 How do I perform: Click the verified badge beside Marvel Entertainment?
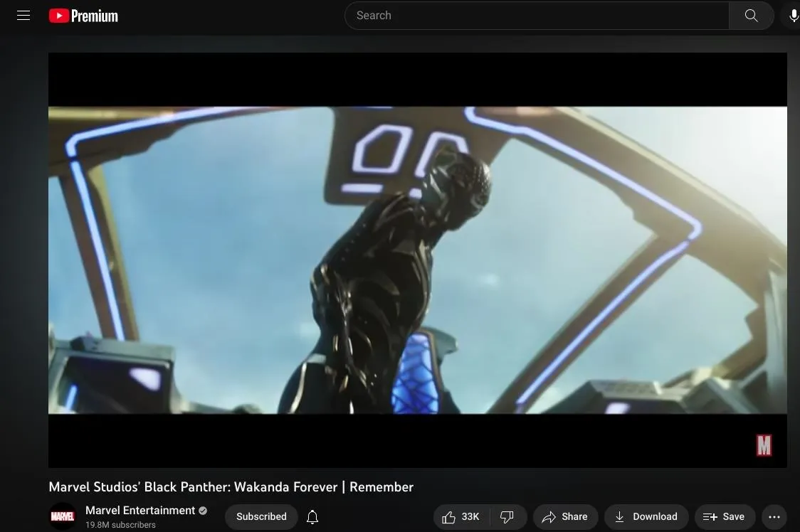pyautogui.click(x=203, y=511)
